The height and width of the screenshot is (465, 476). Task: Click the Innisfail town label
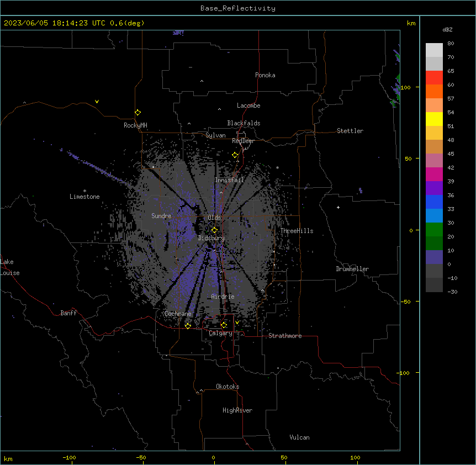point(230,180)
